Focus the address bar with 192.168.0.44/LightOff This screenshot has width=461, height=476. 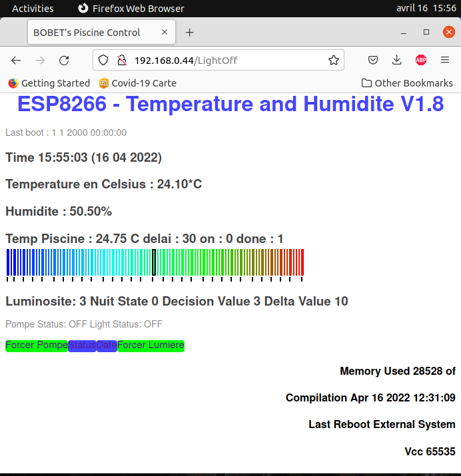[219, 60]
